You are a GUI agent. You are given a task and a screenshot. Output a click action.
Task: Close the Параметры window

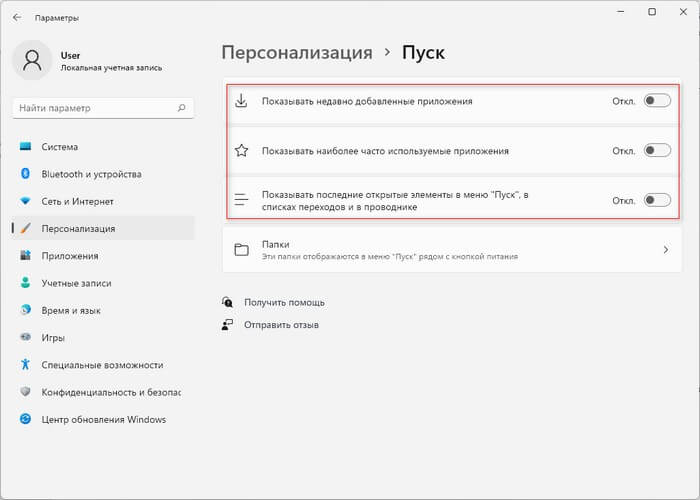pyautogui.click(x=683, y=12)
